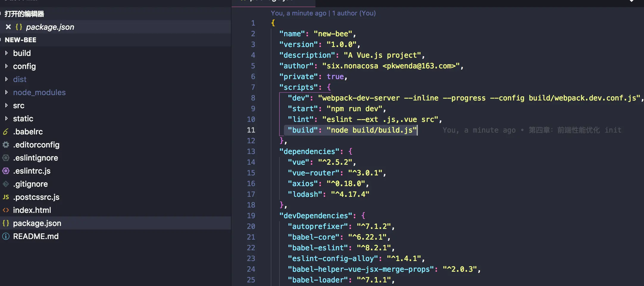Click the "devDependencies" key in the editor

[x=316, y=216]
